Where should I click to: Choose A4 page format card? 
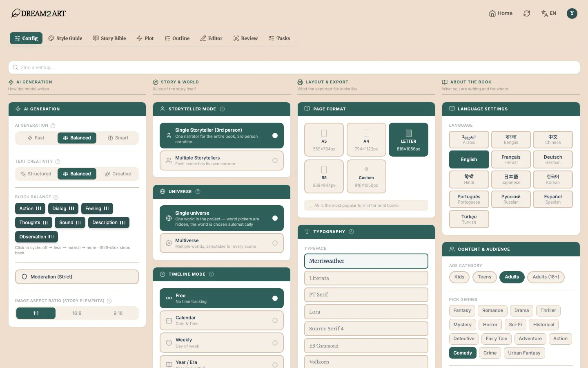pos(366,140)
